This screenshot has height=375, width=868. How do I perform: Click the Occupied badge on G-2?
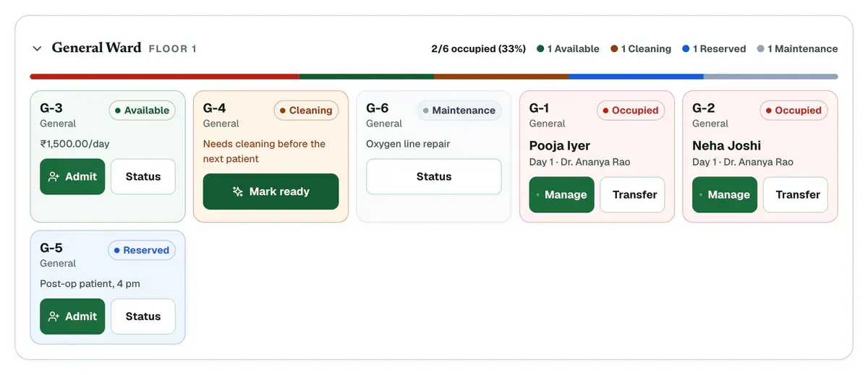[793, 111]
